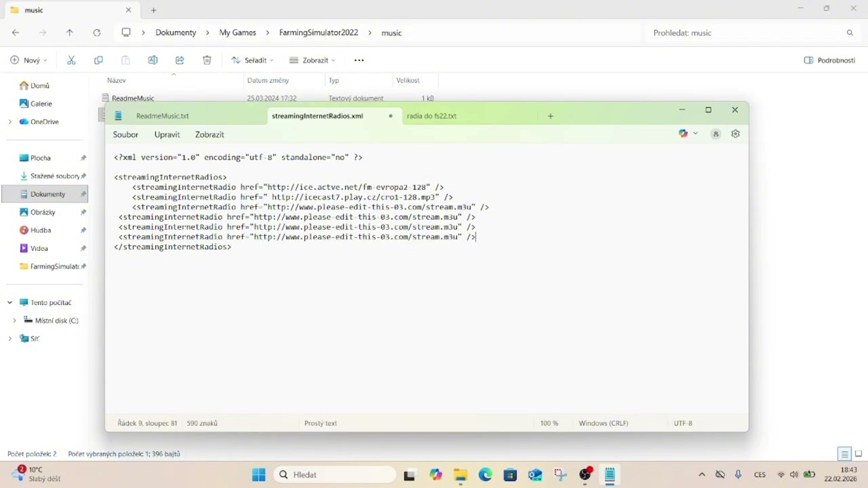Go up one folder with the up arrow

coord(69,33)
